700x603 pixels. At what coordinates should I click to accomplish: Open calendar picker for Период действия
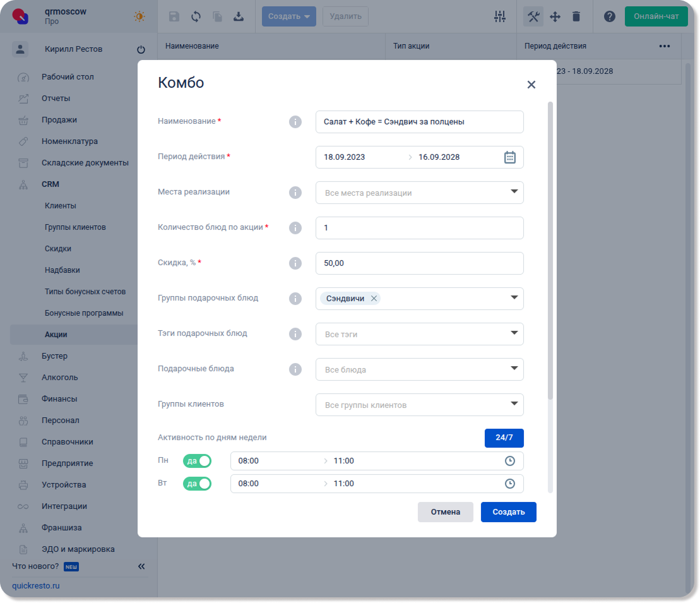tap(510, 157)
